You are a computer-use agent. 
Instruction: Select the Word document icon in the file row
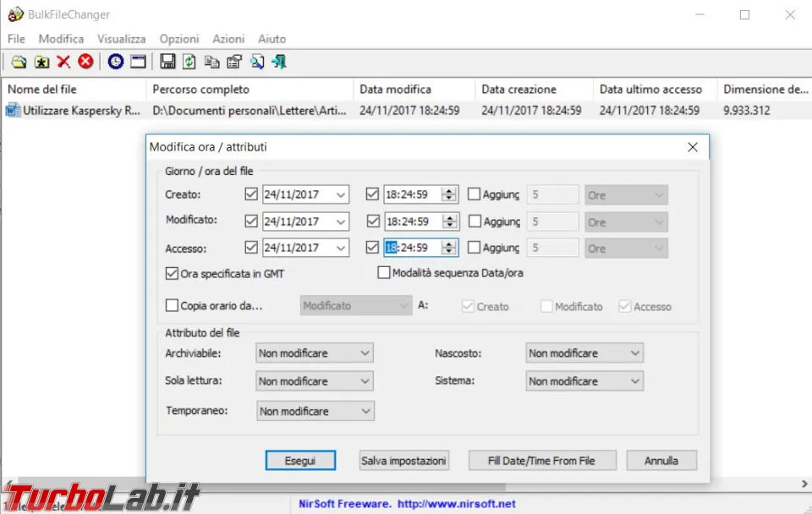point(13,110)
